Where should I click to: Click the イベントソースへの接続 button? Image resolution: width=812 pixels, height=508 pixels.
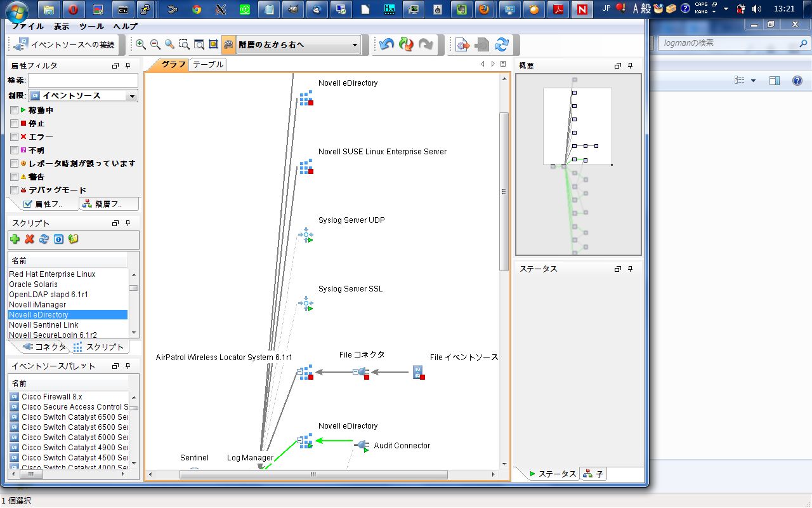[x=66, y=44]
